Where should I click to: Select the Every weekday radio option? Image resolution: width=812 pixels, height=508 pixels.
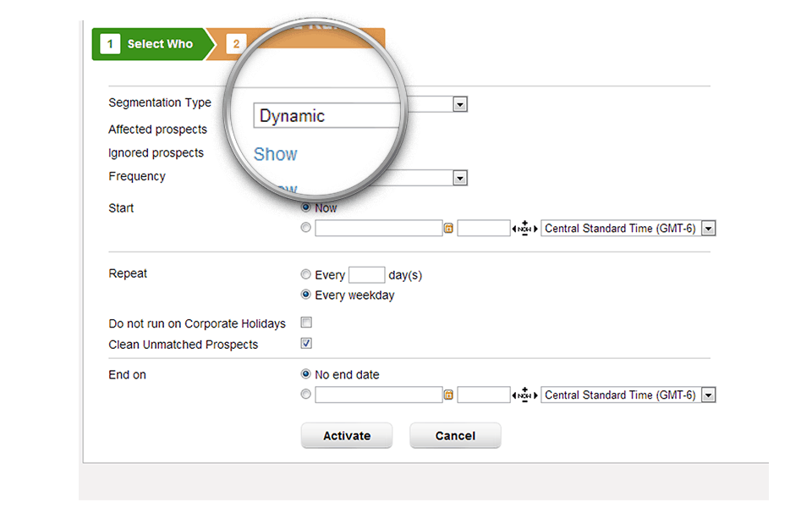click(306, 295)
